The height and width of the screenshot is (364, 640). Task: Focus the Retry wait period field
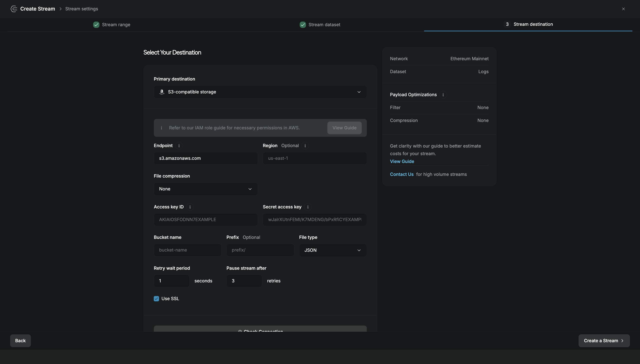point(171,281)
